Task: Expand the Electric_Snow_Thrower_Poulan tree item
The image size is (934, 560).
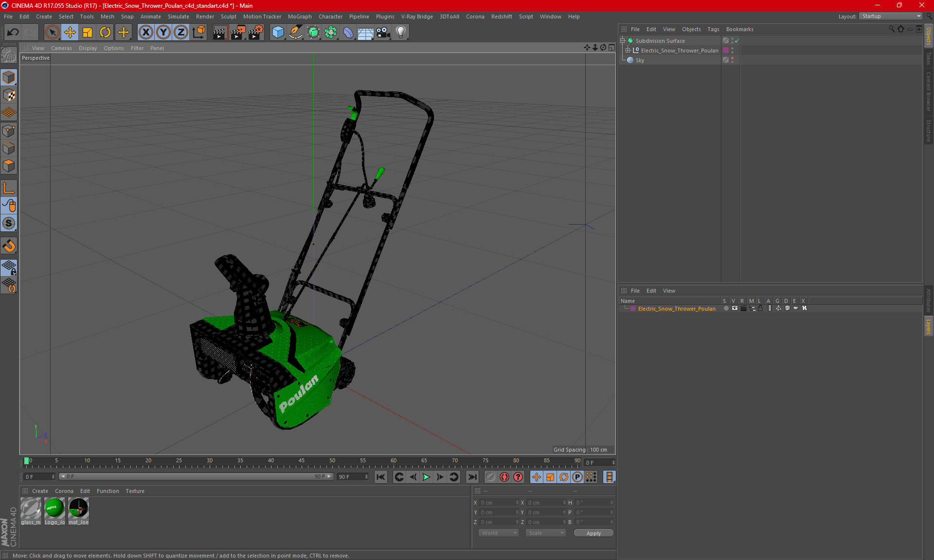Action: click(628, 51)
